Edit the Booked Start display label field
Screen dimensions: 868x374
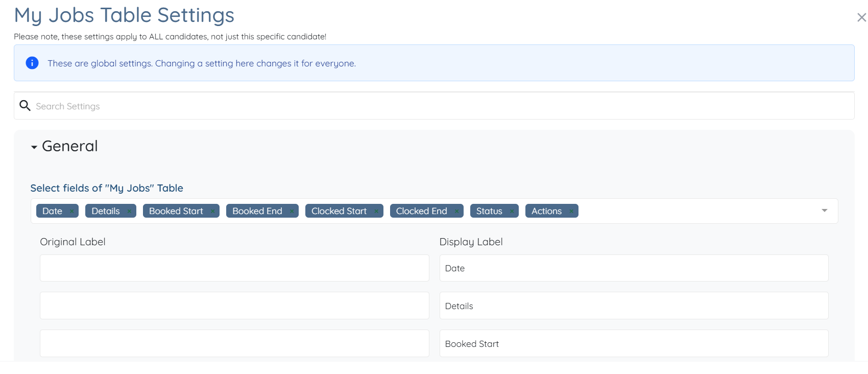coord(634,343)
